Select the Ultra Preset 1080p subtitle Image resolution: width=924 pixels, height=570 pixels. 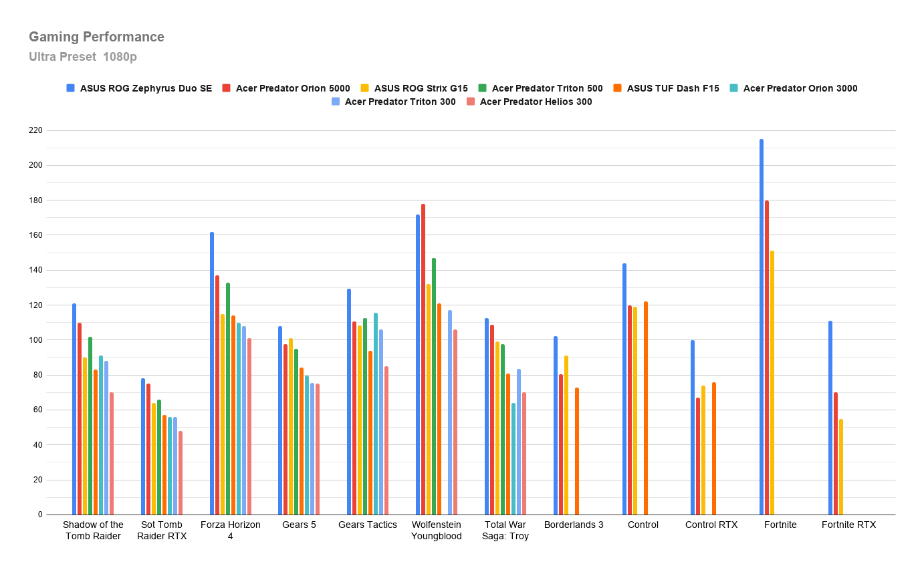point(83,57)
